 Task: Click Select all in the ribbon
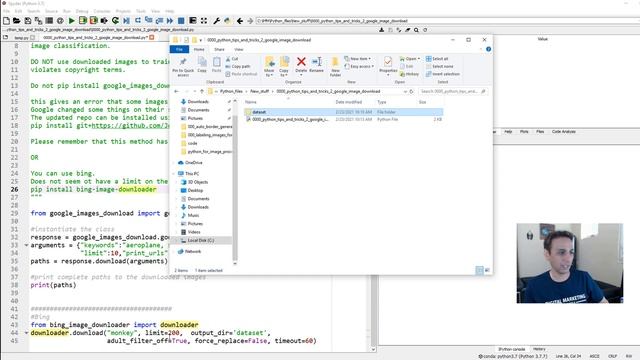pos(437,59)
